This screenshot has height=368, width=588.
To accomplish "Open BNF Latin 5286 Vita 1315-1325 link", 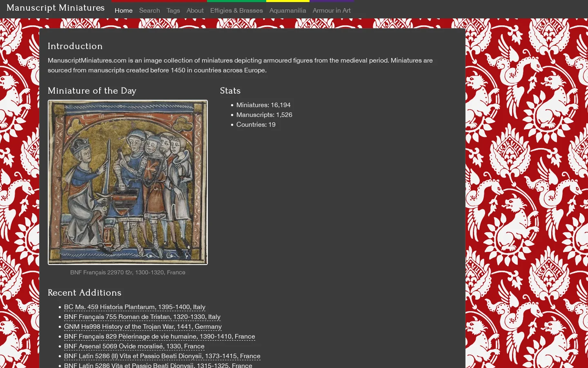I will (x=158, y=365).
